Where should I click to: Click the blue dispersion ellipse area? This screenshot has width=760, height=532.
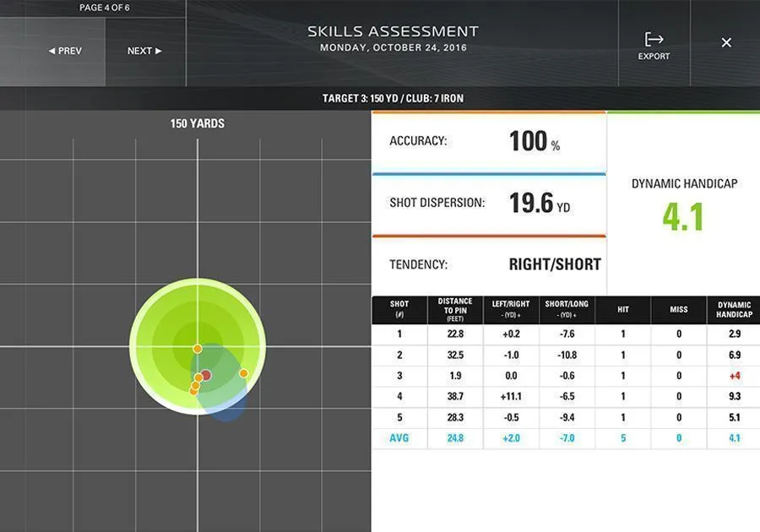tap(230, 405)
